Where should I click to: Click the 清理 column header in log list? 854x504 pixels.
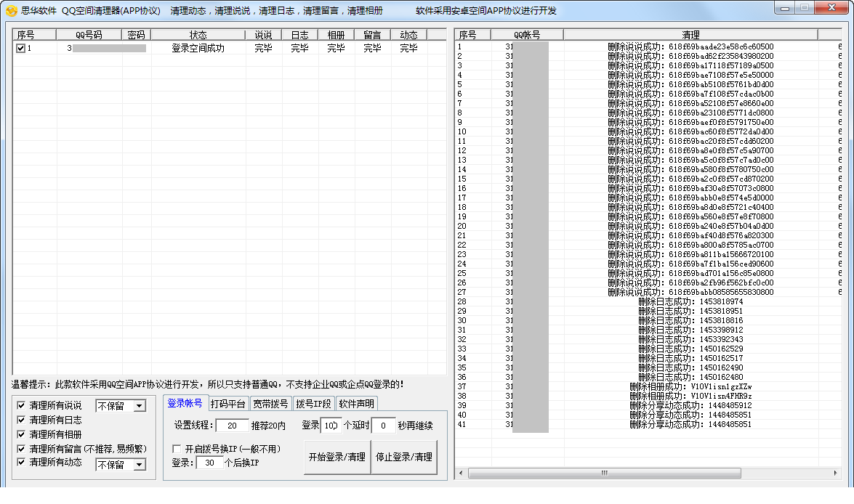point(690,35)
